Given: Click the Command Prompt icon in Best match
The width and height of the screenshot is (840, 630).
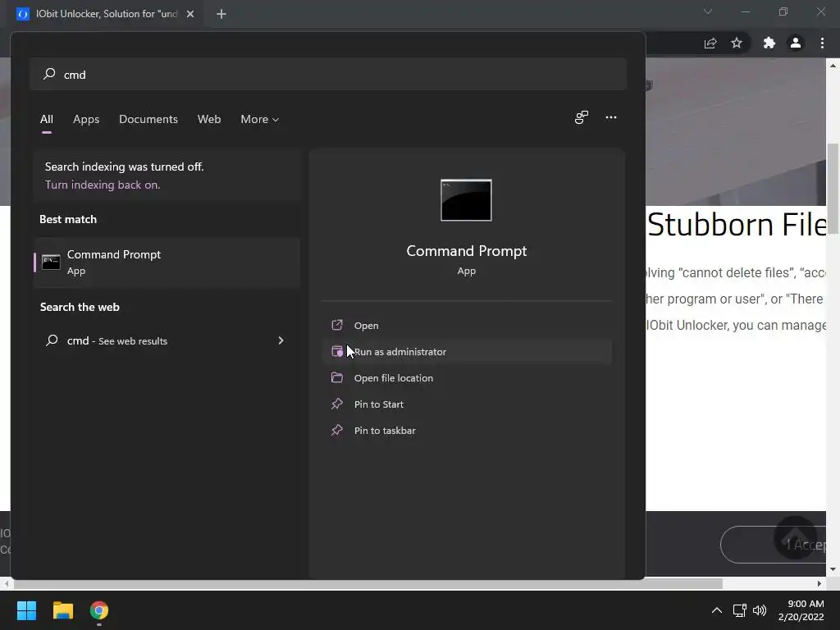Looking at the screenshot, I should (x=51, y=262).
